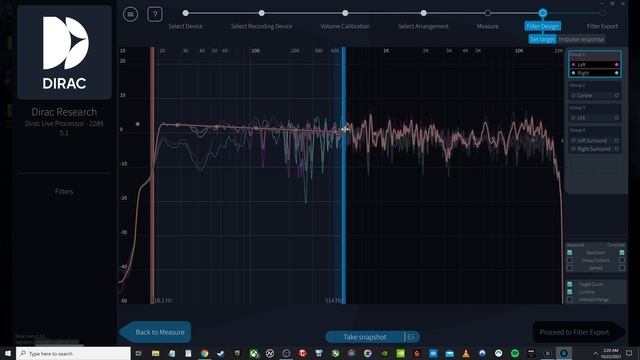Open Windows Start menu
Viewport: 640px width, 360px height.
(x=8, y=353)
